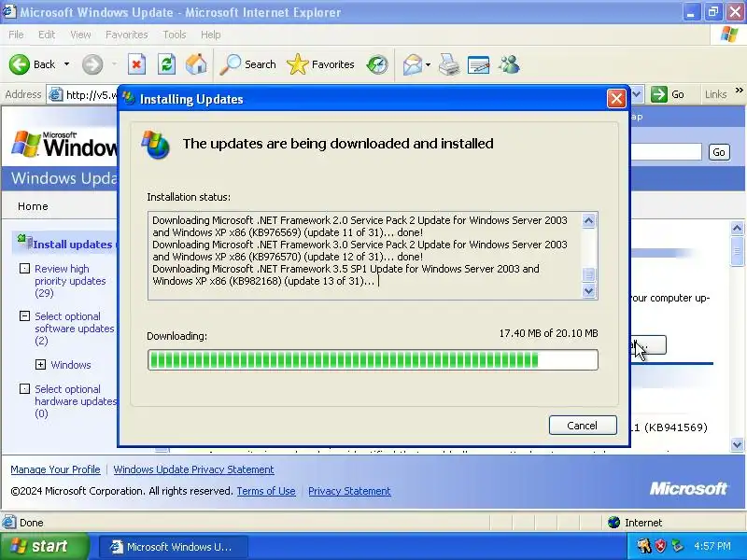
Task: Cancel the update installation
Action: point(583,426)
